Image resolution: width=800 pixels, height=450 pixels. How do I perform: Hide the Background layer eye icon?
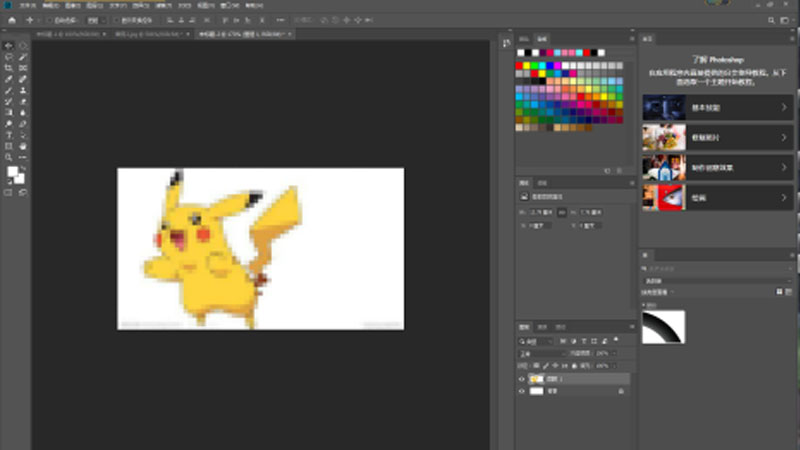click(x=521, y=391)
